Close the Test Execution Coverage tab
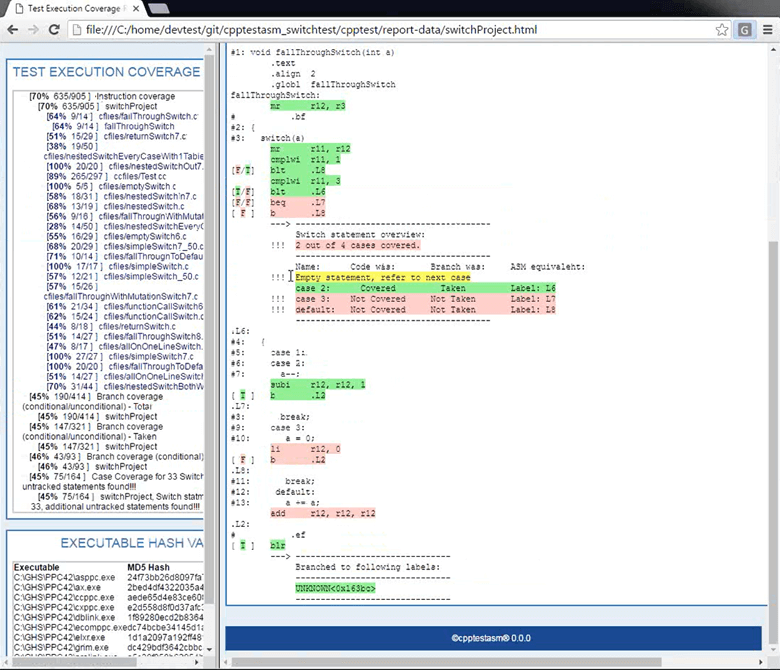 (136, 8)
